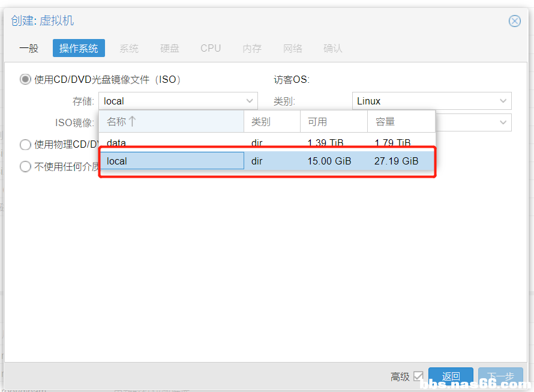Select the local storage row
The width and height of the screenshot is (534, 392).
pos(171,161)
